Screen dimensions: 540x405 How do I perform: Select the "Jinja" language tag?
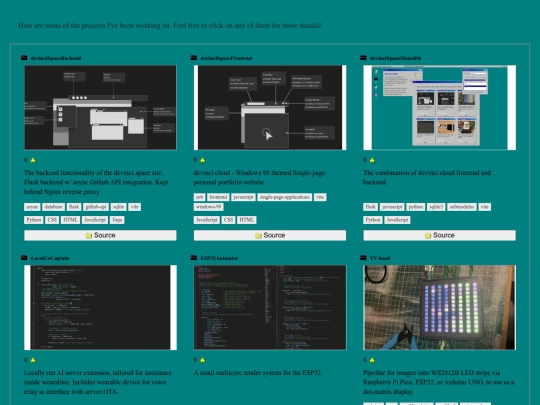tap(117, 220)
